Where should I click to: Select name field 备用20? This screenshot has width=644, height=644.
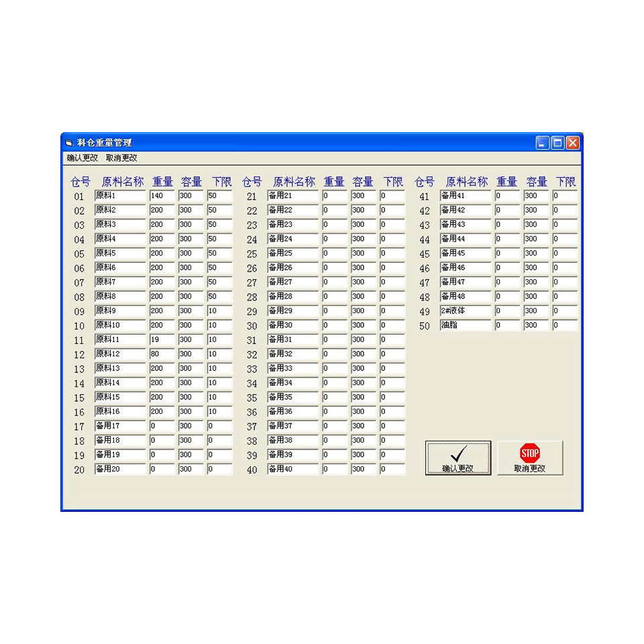pyautogui.click(x=120, y=469)
